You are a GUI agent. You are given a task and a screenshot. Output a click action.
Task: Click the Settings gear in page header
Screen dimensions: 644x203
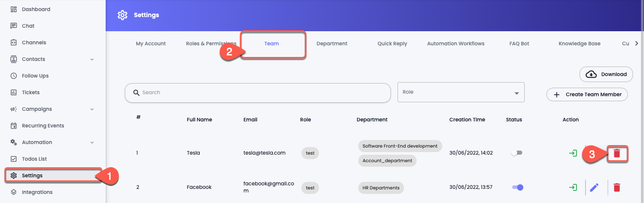point(122,15)
